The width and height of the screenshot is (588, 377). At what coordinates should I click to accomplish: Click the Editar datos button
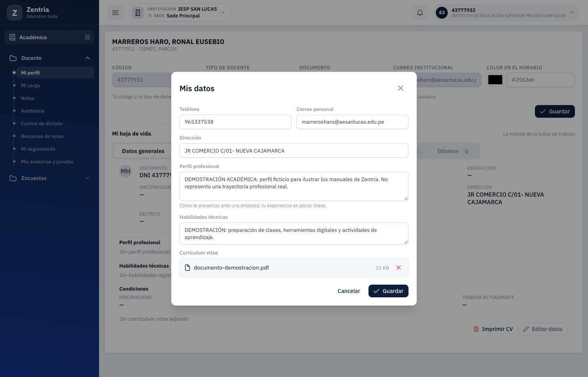point(543,329)
